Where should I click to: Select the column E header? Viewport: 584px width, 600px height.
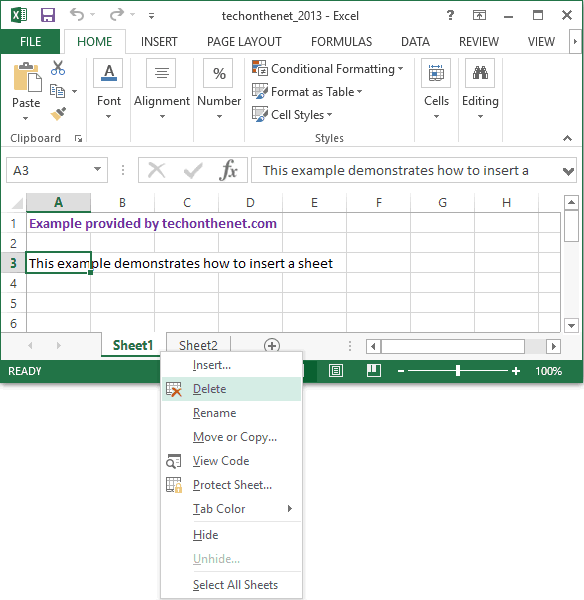click(314, 203)
